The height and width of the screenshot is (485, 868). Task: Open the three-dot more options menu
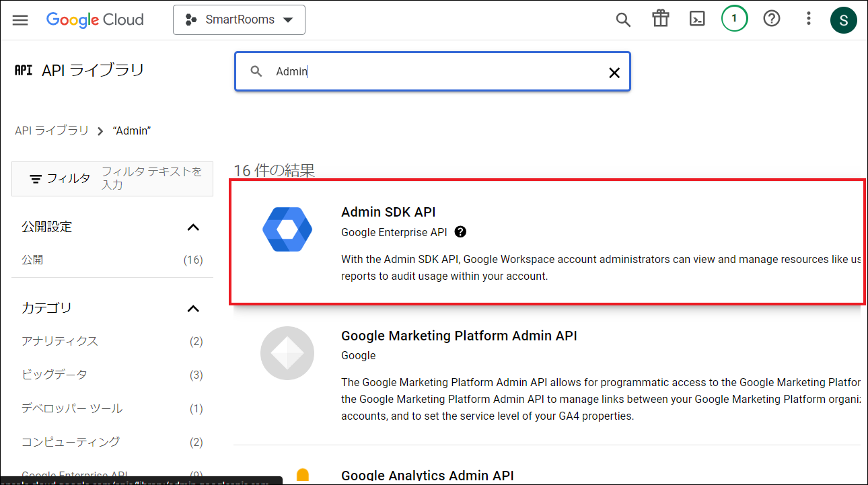click(x=809, y=19)
